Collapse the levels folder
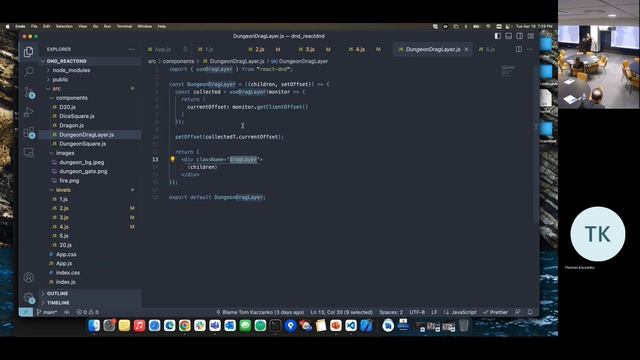 91,190
